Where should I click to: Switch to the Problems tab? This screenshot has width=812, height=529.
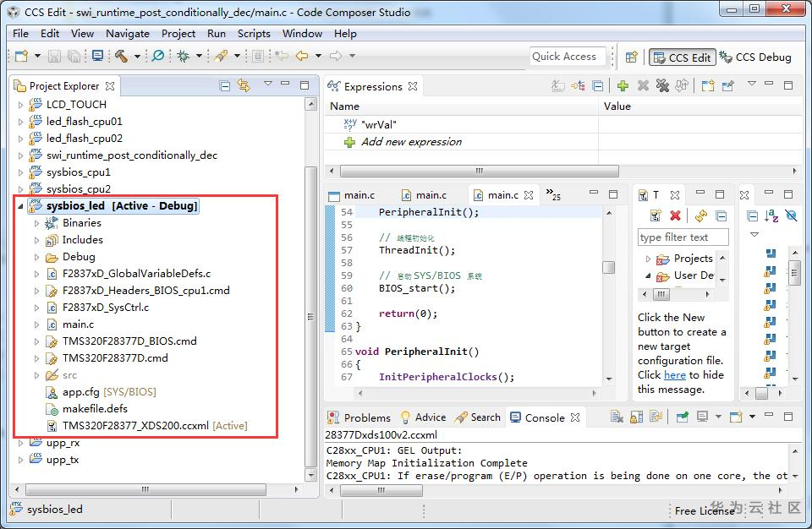coord(359,417)
